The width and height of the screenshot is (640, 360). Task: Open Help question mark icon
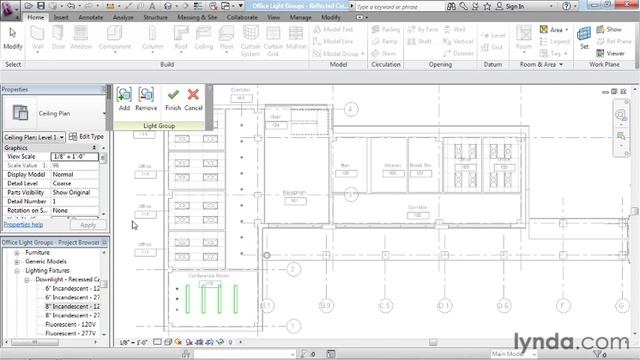click(x=566, y=6)
